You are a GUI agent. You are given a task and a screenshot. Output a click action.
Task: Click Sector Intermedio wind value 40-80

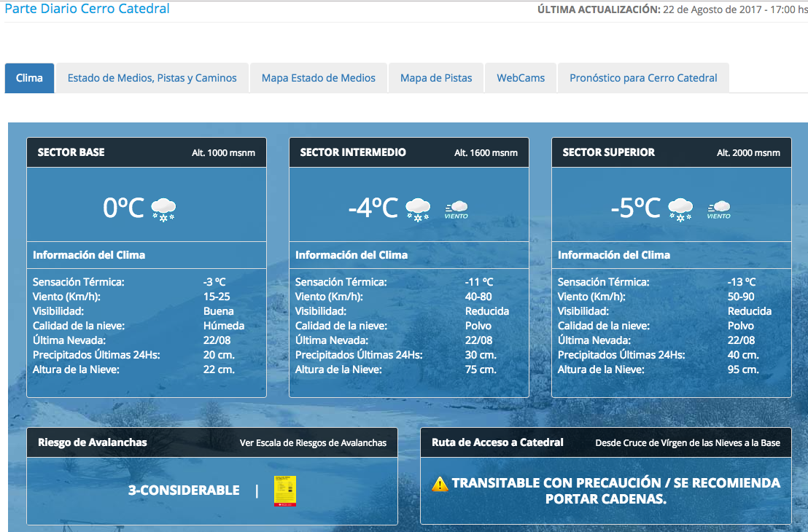478,297
